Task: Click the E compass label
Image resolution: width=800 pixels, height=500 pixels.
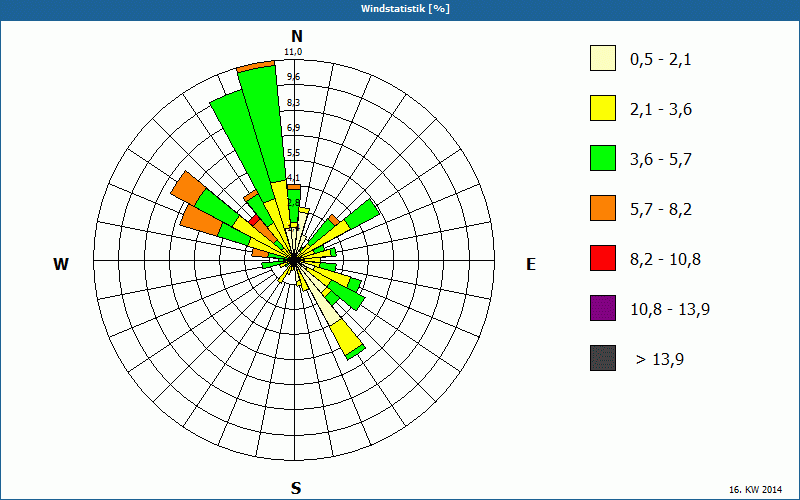Action: pyautogui.click(x=531, y=264)
